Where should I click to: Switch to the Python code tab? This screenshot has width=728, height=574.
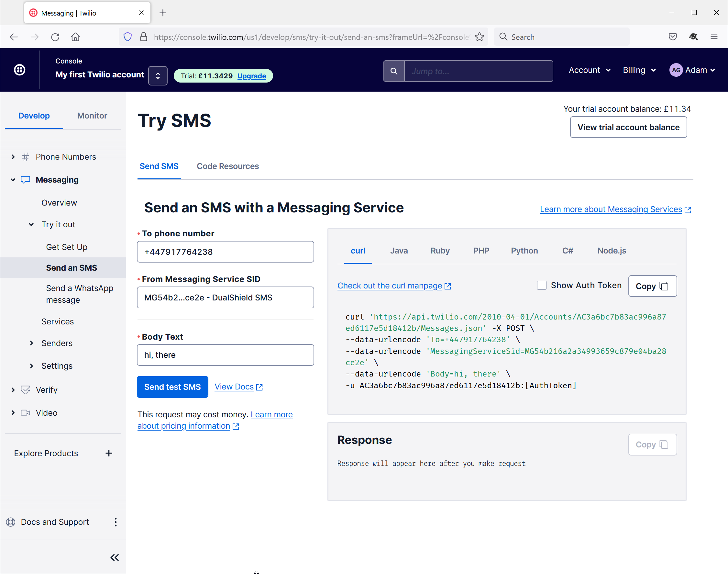pyautogui.click(x=524, y=251)
